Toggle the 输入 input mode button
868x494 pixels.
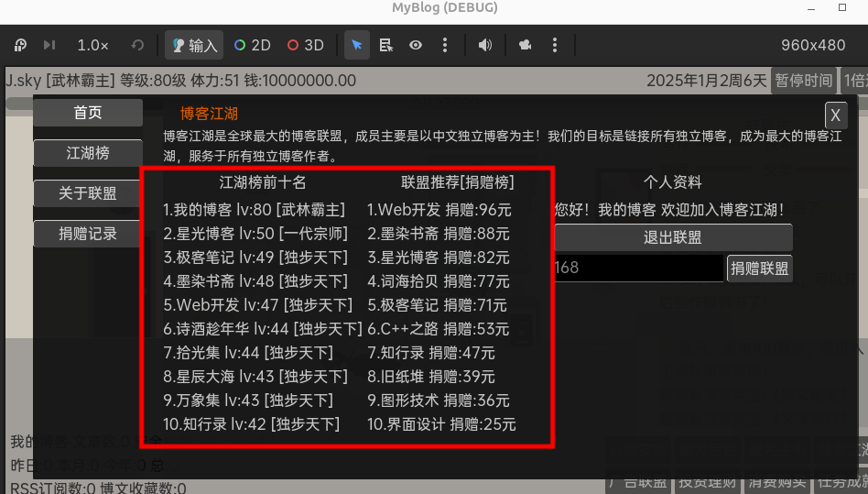point(194,45)
